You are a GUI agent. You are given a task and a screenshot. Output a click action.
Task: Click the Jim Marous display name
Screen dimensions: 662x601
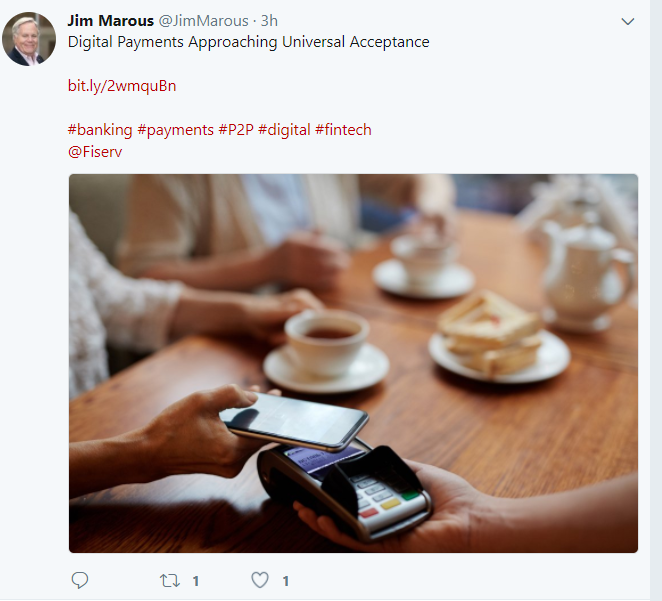click(x=111, y=21)
